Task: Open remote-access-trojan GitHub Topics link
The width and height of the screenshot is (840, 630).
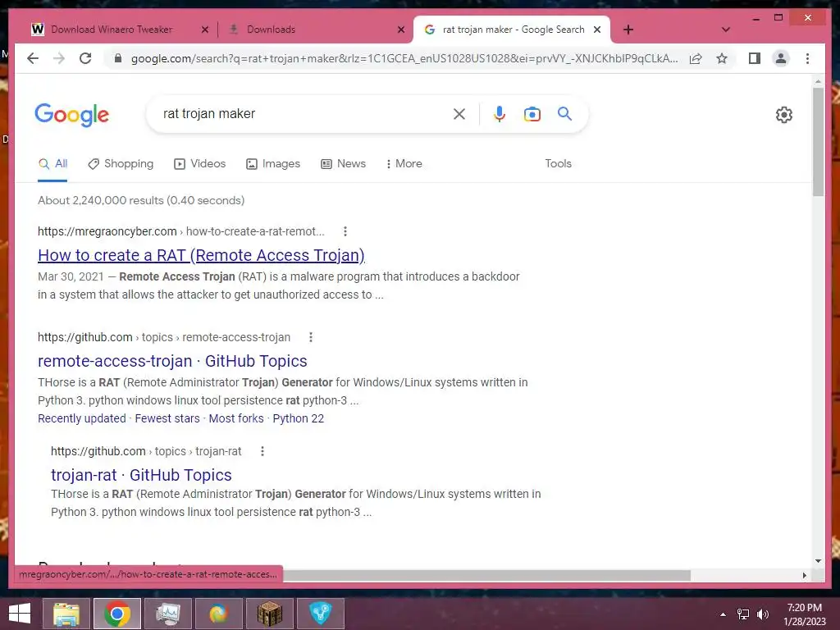Action: [x=172, y=361]
